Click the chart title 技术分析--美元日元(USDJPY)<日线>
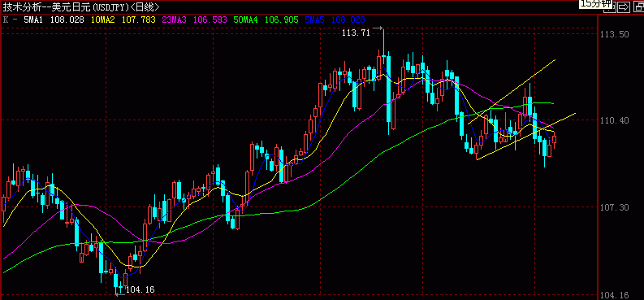Image resolution: width=644 pixels, height=300 pixels. pyautogui.click(x=82, y=7)
